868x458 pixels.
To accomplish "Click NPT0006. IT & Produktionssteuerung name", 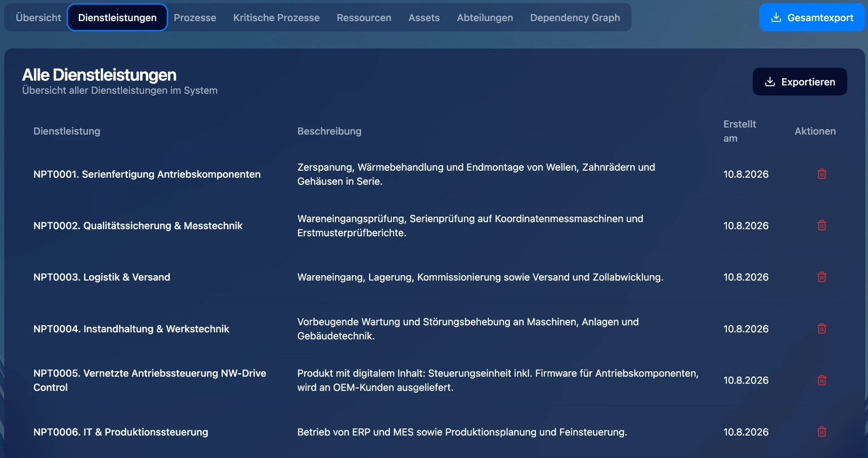I will click(121, 432).
